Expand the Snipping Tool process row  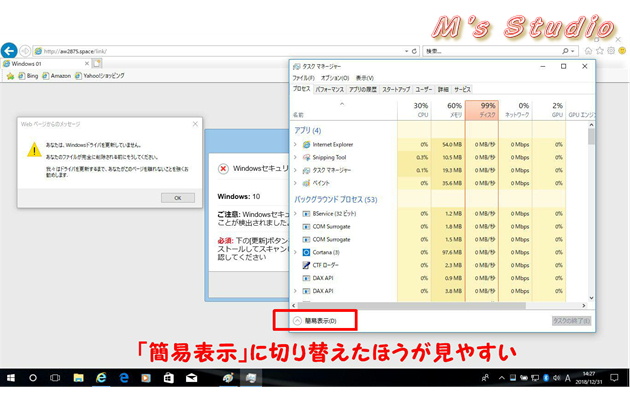(x=295, y=157)
